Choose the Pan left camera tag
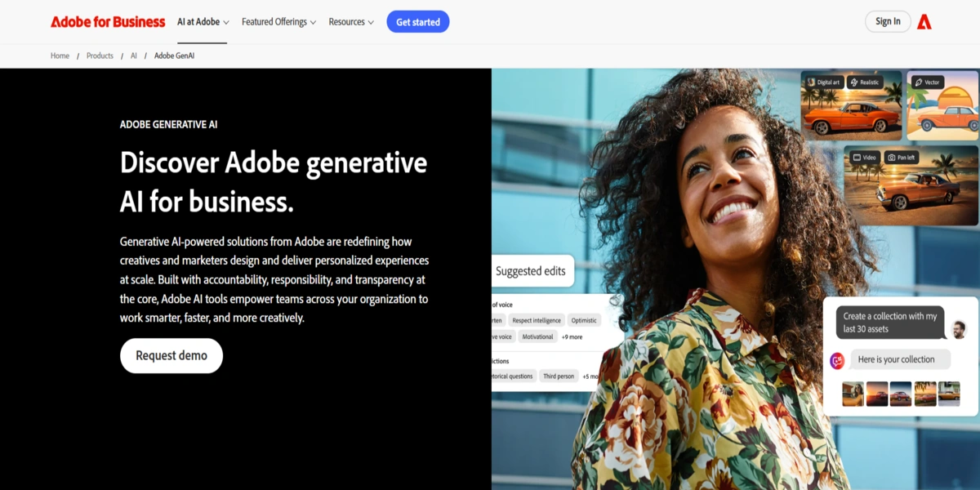Viewport: 980px width, 490px height. 901,157
